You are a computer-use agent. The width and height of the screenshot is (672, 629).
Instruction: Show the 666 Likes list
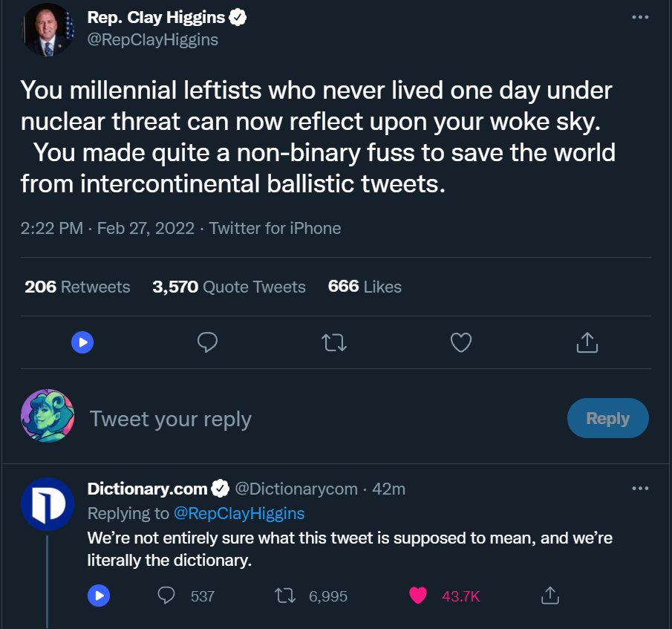[365, 287]
